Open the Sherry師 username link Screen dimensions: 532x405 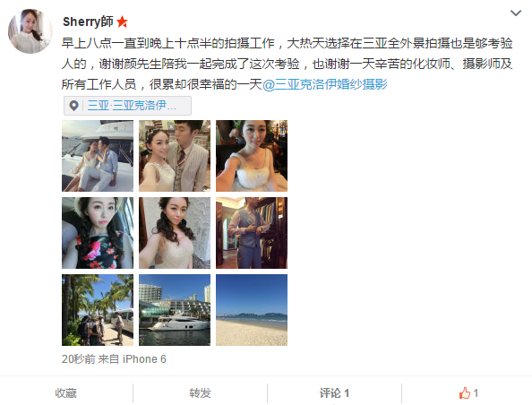coord(88,22)
